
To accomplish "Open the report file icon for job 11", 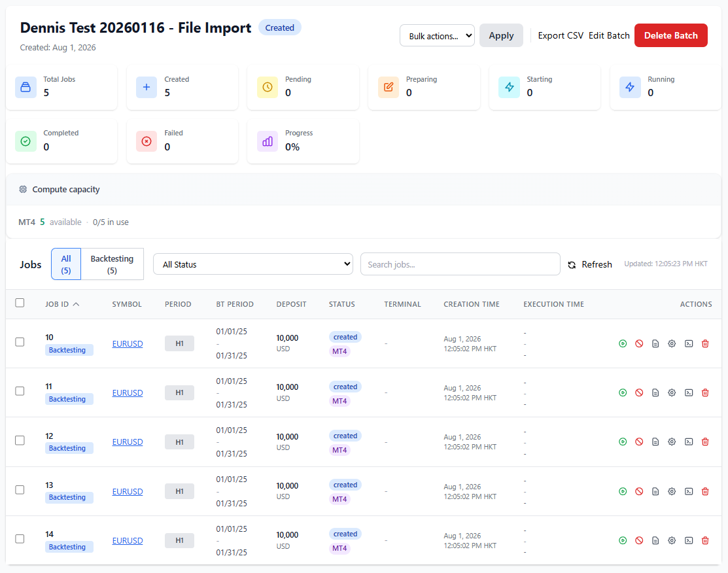I will click(x=655, y=393).
